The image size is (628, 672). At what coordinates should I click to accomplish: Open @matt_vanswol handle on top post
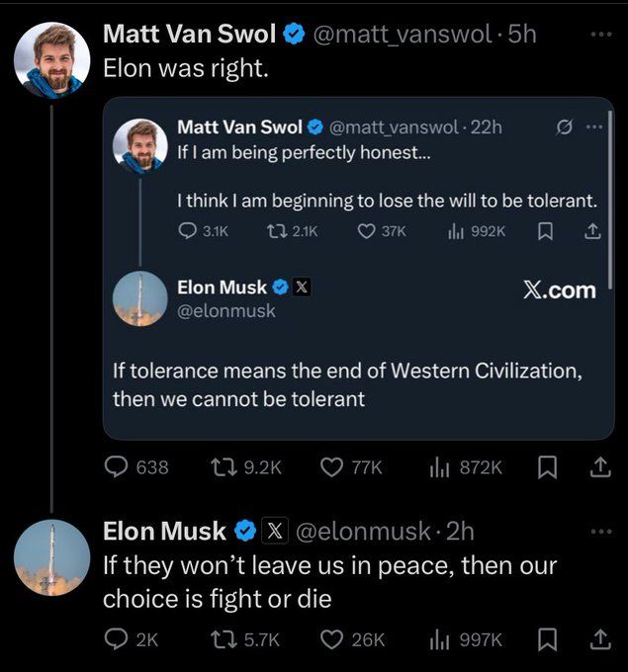click(x=401, y=34)
